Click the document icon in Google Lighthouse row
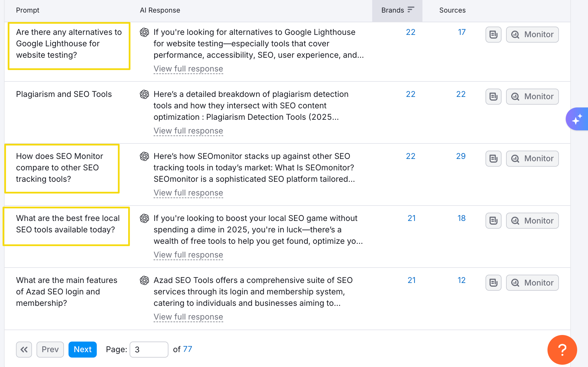Screen dimensions: 588x367 (x=493, y=35)
